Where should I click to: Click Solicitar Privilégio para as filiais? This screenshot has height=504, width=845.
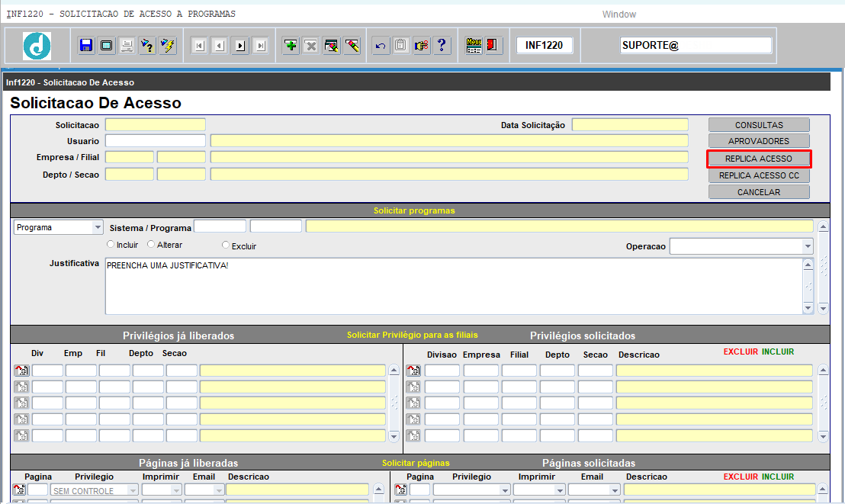pyautogui.click(x=413, y=335)
